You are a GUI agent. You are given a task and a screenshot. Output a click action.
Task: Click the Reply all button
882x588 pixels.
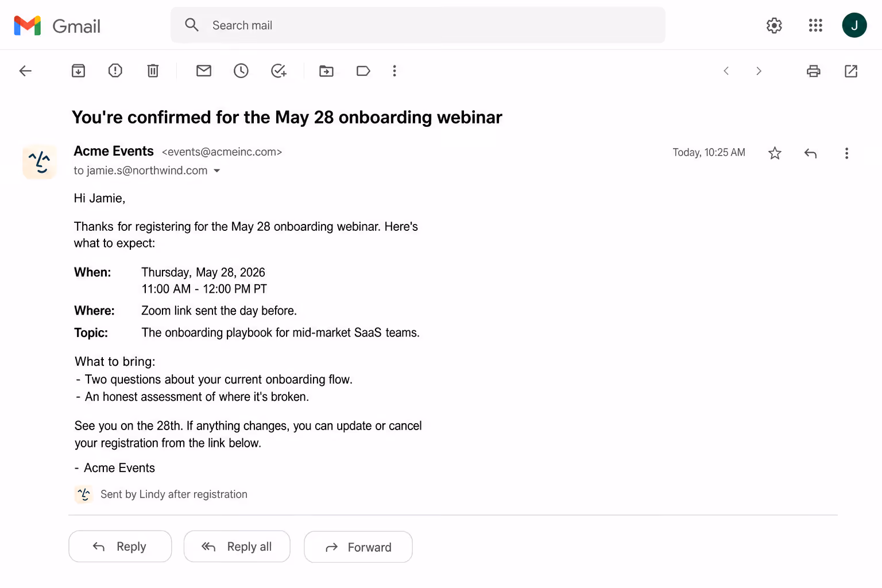coord(237,546)
